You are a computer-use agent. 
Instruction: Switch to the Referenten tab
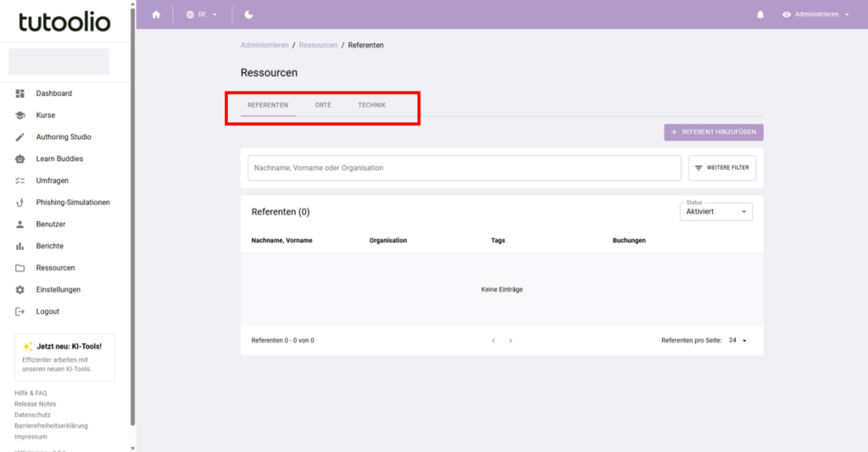(268, 105)
